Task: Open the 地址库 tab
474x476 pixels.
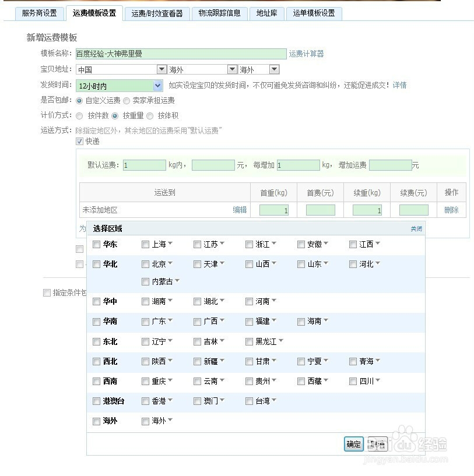Action: (x=266, y=13)
